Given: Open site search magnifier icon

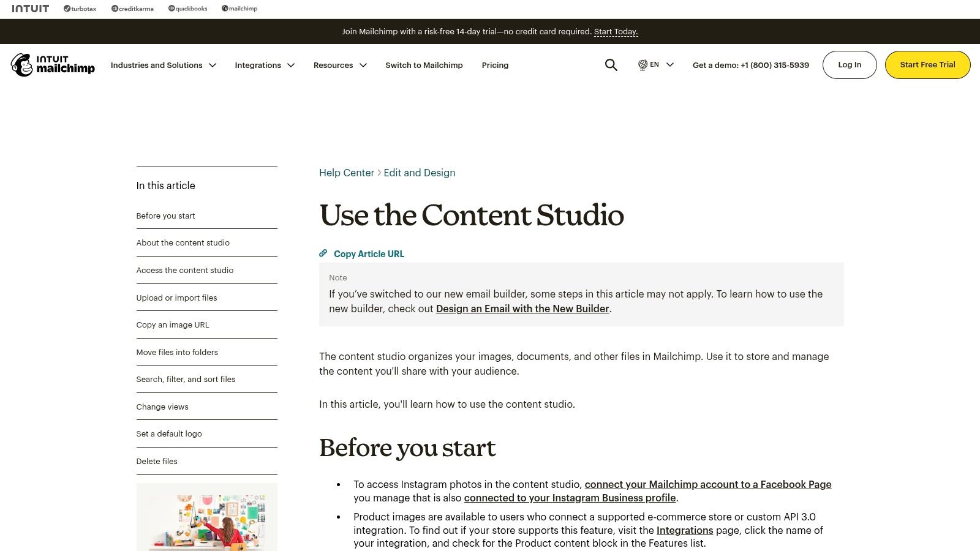Looking at the screenshot, I should [x=611, y=65].
